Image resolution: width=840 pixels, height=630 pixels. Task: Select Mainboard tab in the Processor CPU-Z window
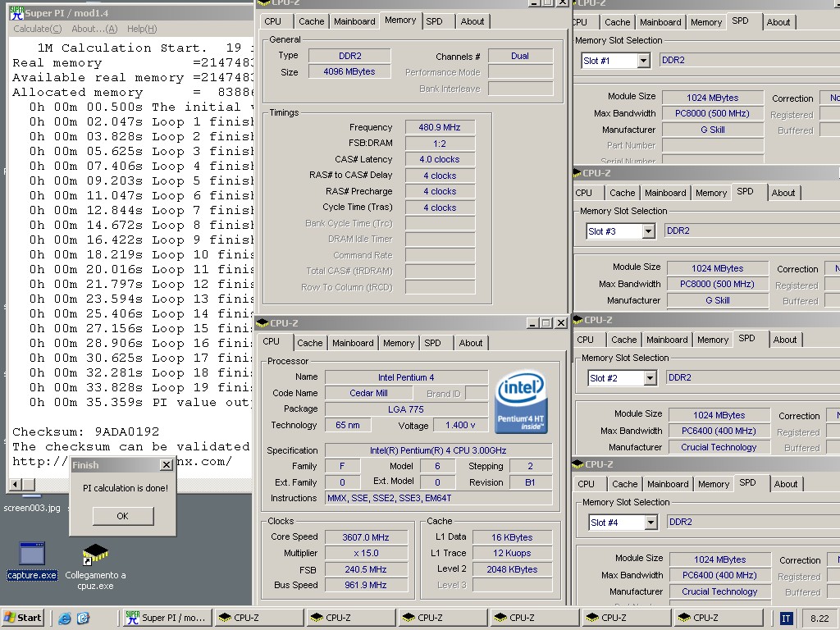(x=353, y=343)
